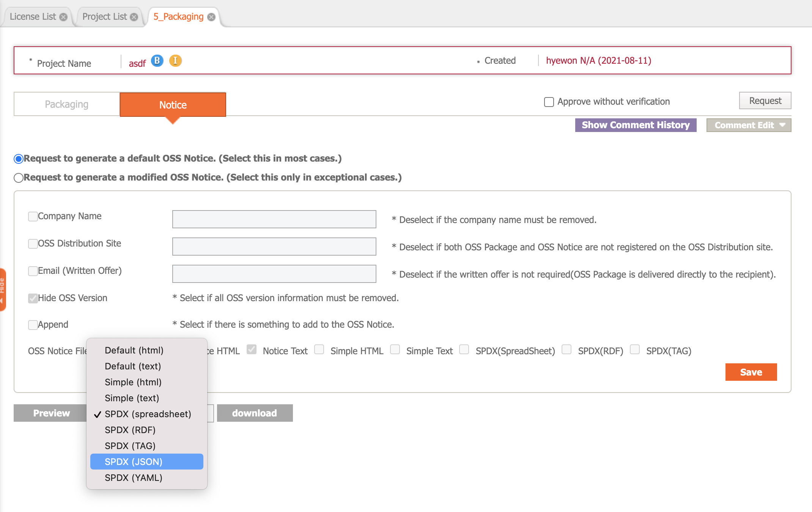
Task: Click the blue B badge icon
Action: (x=157, y=61)
